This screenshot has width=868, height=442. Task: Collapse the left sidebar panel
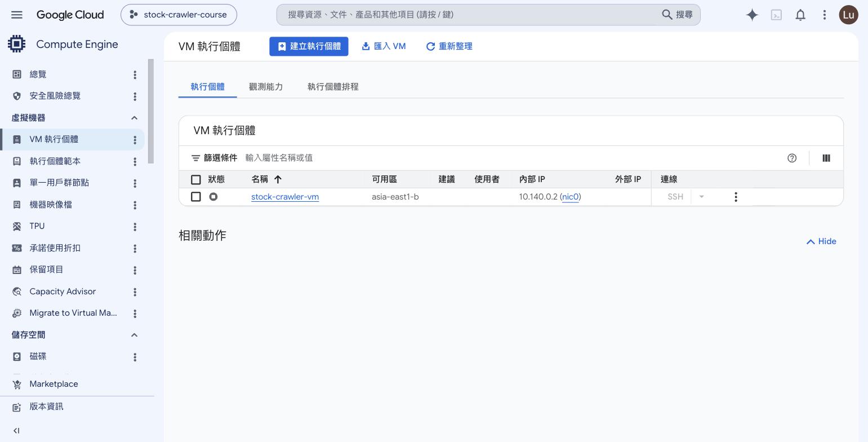(16, 431)
